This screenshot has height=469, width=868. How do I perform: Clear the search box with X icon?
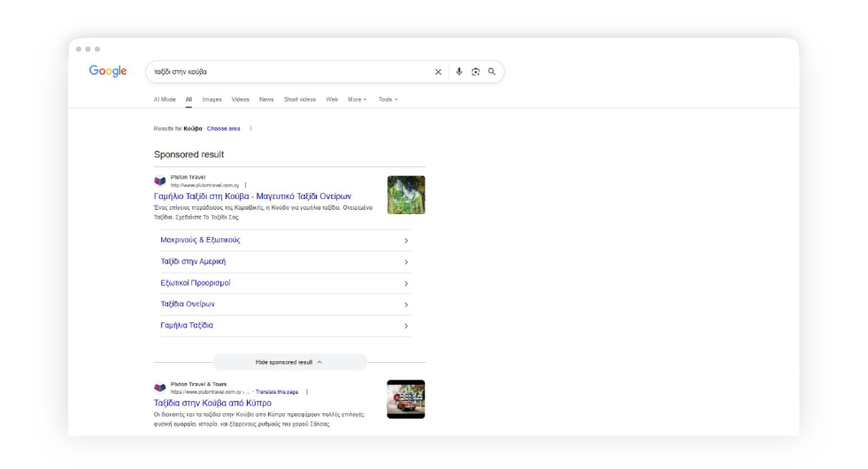tap(438, 72)
